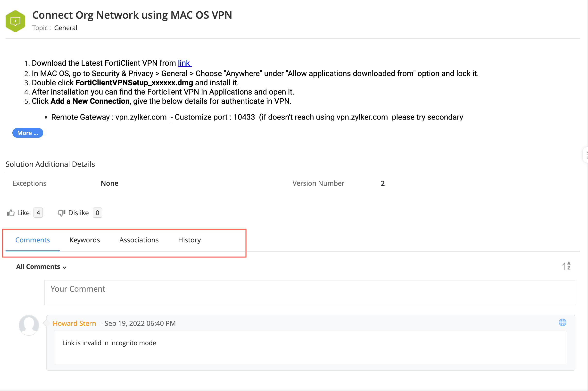Toggle comment sort order icon

pyautogui.click(x=566, y=266)
